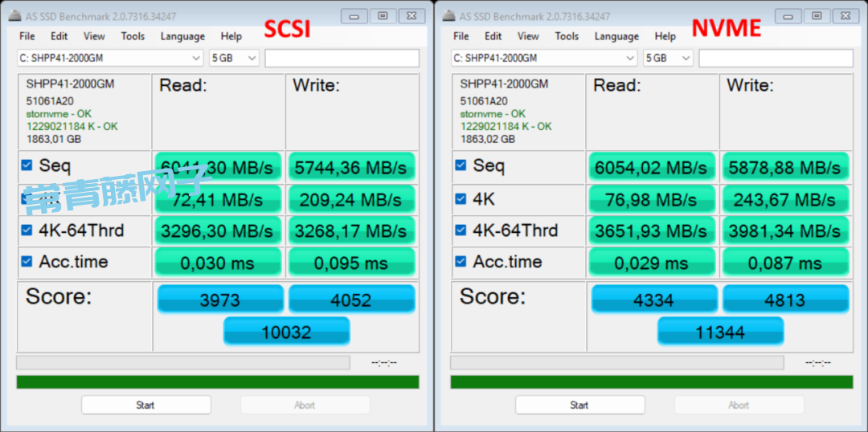The height and width of the screenshot is (432, 868).
Task: Toggle the 4K-64Thrd checkbox in the left window
Action: coord(27,231)
